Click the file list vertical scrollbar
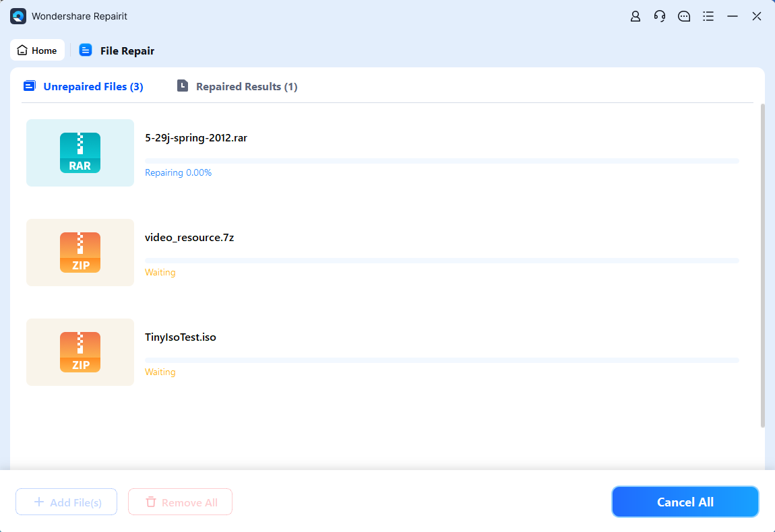Screen dimensions: 775x532 click(x=762, y=265)
